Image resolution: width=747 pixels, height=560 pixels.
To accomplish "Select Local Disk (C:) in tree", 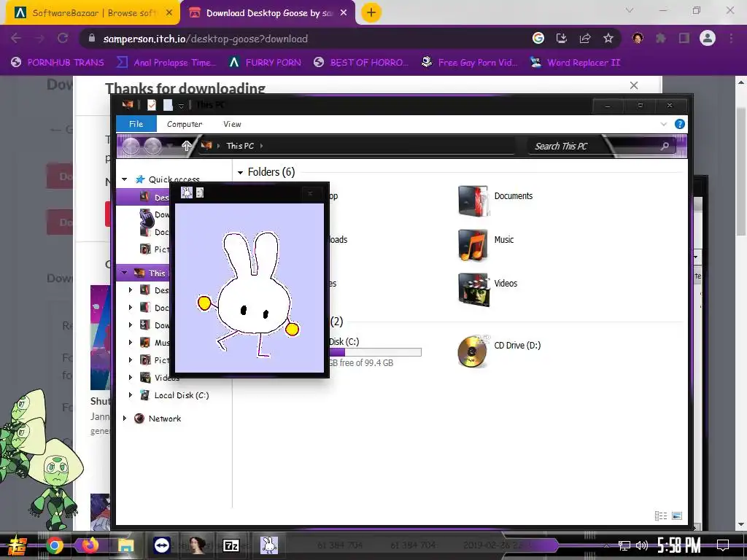I will (182, 395).
